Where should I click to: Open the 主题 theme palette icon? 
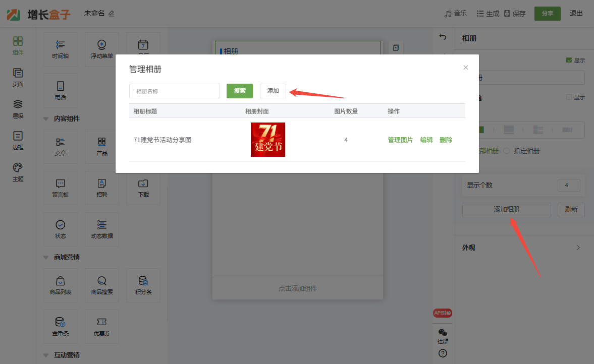coord(18,171)
